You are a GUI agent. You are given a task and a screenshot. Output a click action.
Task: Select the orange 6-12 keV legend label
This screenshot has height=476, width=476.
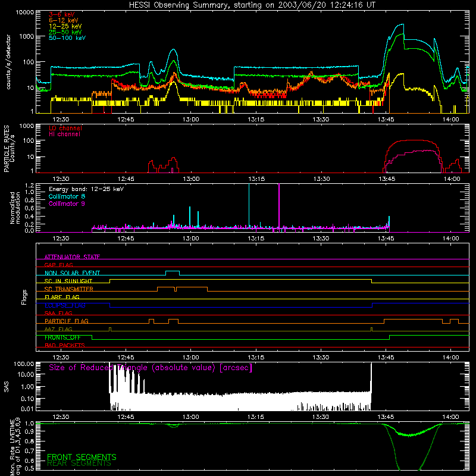64,20
